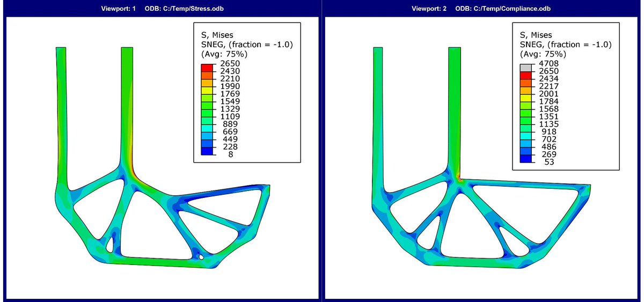Select legend value 2430 in Viewport 1
The image size is (644, 302).
(229, 71)
